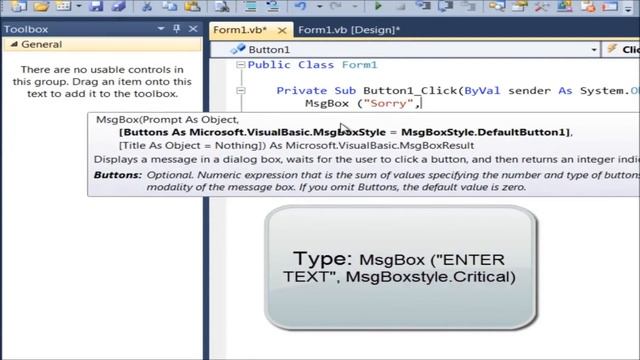The image size is (640, 360).
Task: Click the Uncomment lines icon
Action: tap(272, 6)
